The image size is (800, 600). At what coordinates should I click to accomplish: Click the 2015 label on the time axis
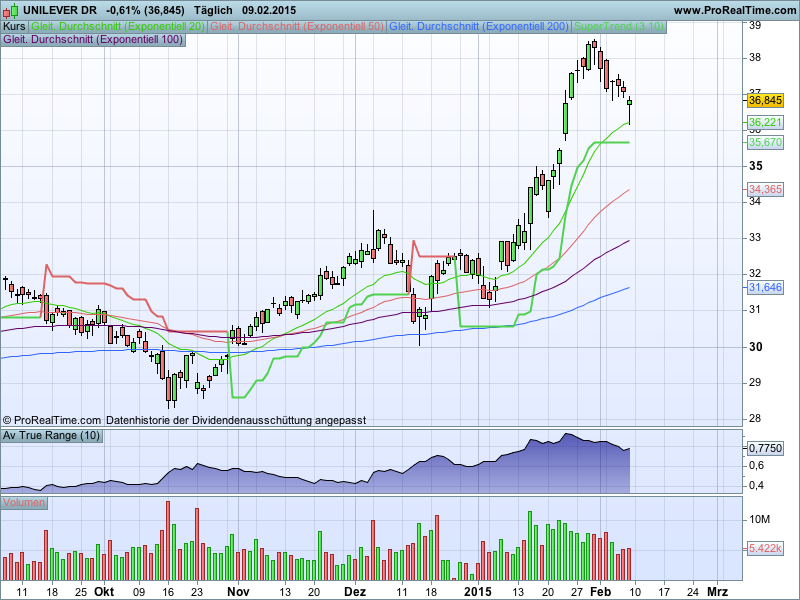[x=478, y=592]
